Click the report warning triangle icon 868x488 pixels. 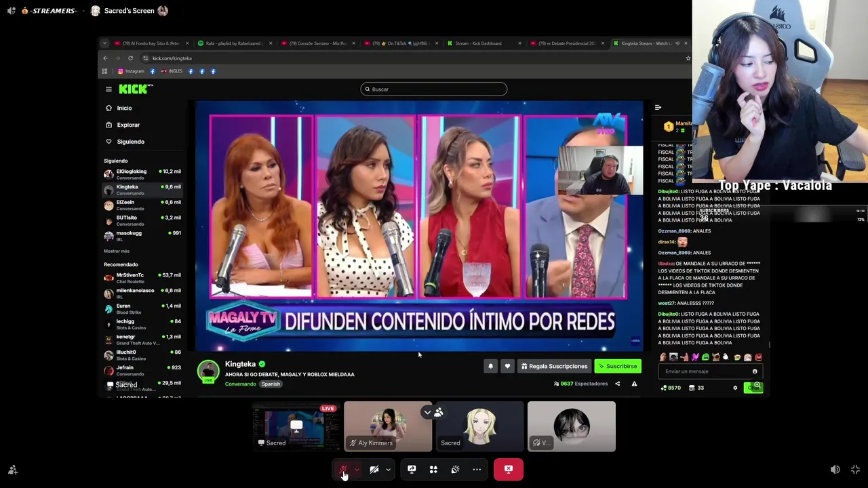(634, 384)
